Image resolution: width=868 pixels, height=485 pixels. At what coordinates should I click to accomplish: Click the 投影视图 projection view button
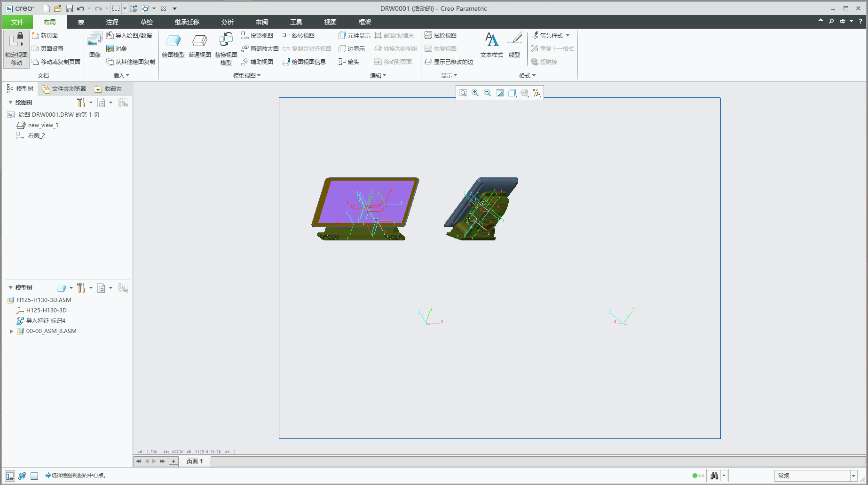pyautogui.click(x=257, y=35)
